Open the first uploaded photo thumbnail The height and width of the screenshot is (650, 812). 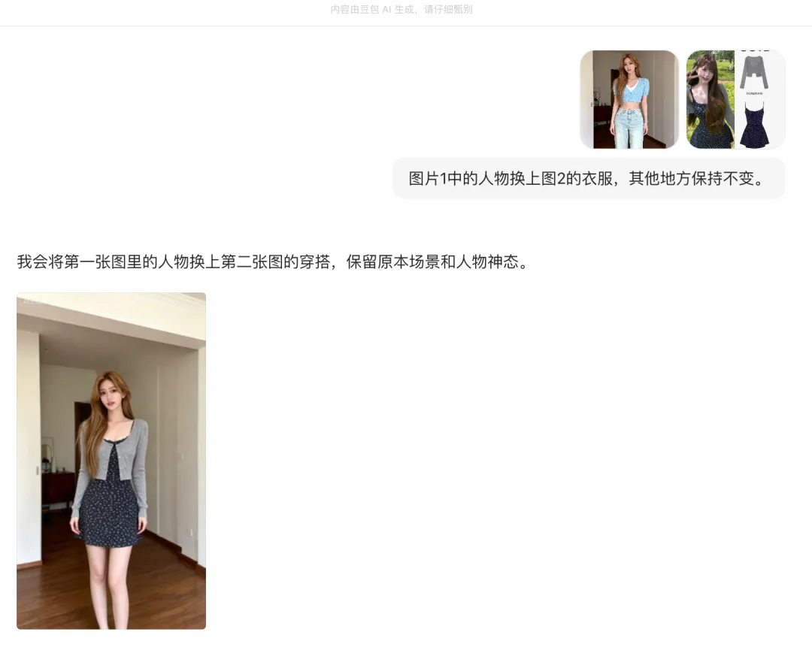coord(629,99)
